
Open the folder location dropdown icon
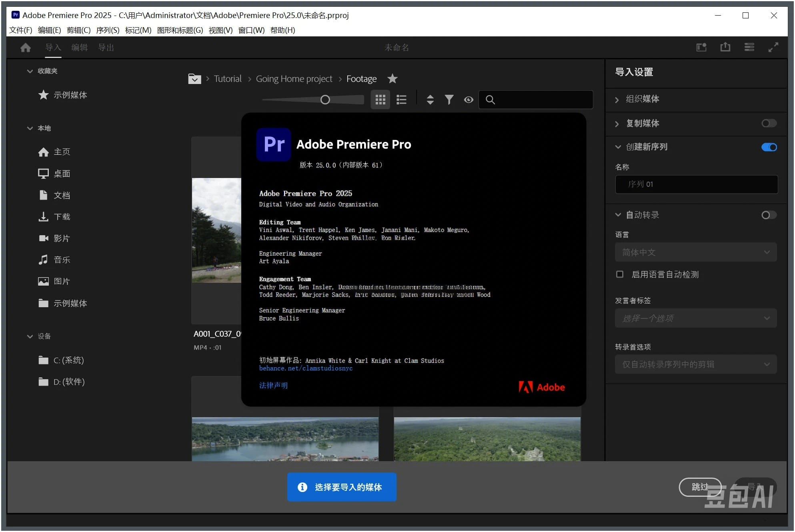point(194,79)
